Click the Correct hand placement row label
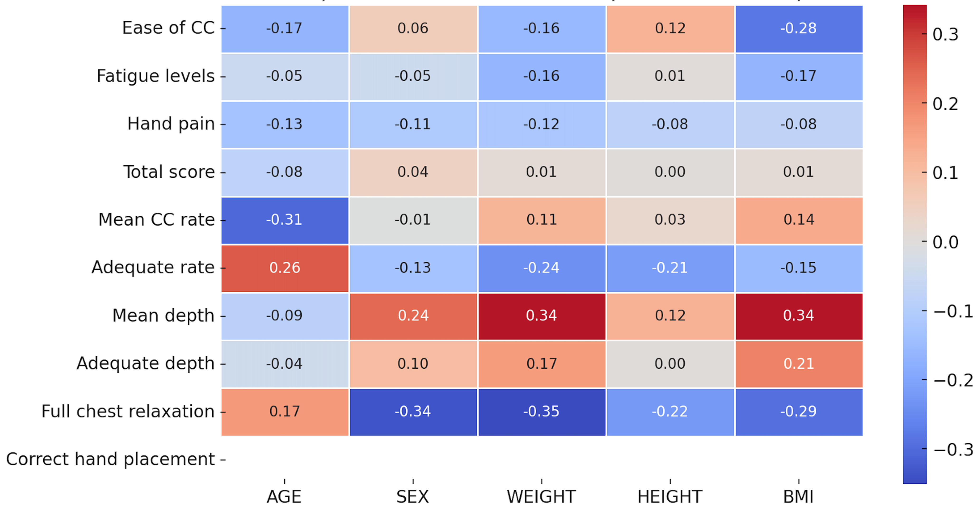 [x=110, y=459]
